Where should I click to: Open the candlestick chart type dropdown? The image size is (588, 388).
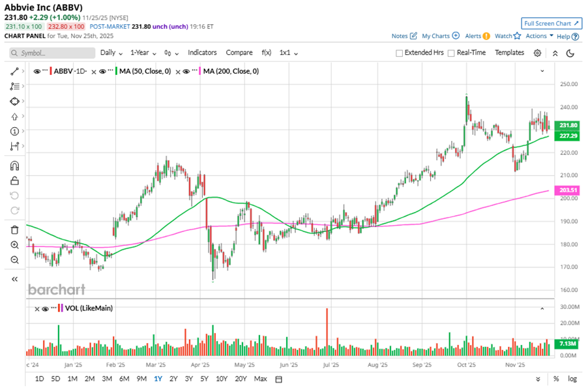coord(171,53)
